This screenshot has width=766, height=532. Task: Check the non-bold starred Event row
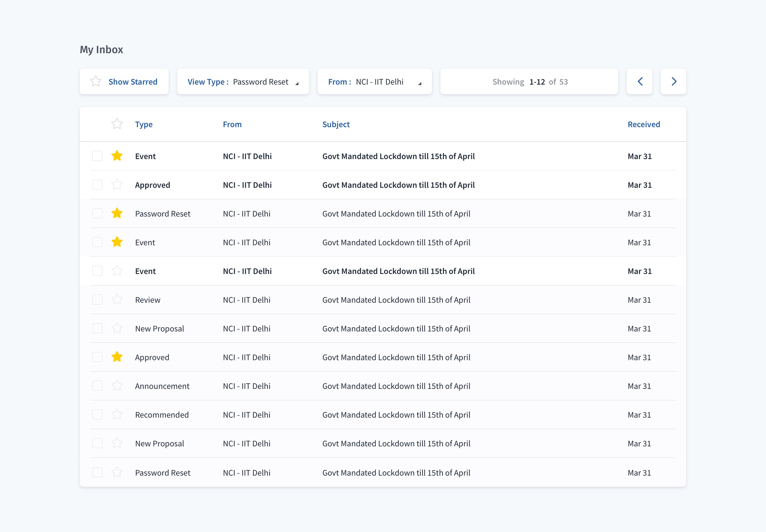[x=97, y=242]
